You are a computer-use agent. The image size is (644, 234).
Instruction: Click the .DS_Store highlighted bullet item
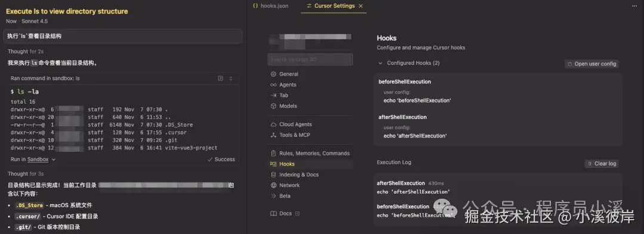click(29, 205)
